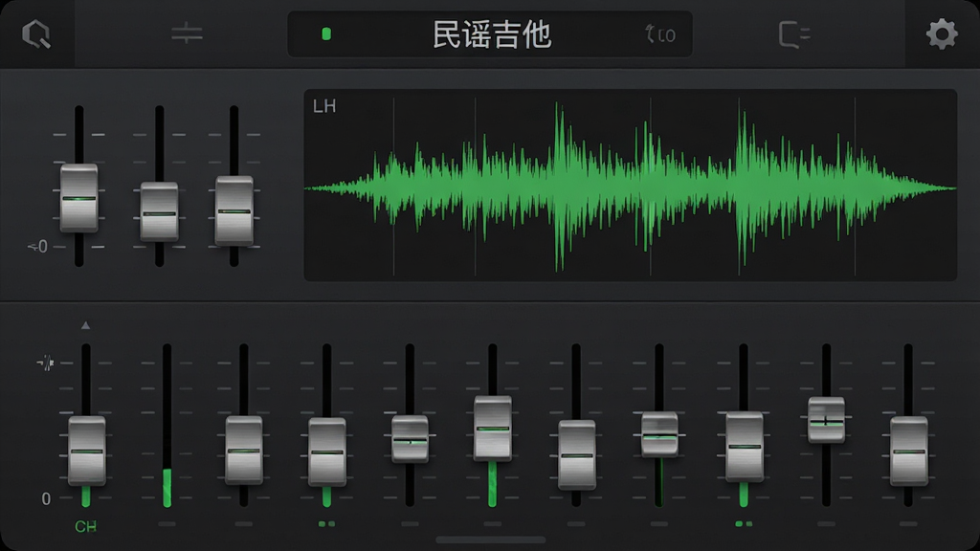Toggle the grey indicator under eleventh fader
Image resolution: width=980 pixels, height=551 pixels.
[909, 524]
